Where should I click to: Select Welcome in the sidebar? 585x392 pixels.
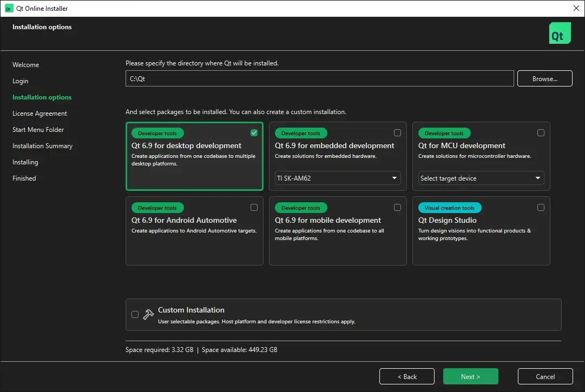click(25, 64)
